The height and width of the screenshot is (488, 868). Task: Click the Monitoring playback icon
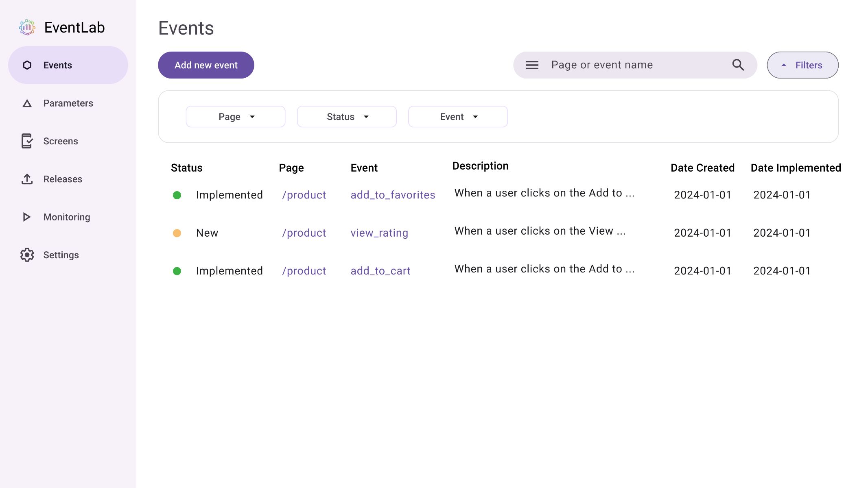tap(25, 217)
